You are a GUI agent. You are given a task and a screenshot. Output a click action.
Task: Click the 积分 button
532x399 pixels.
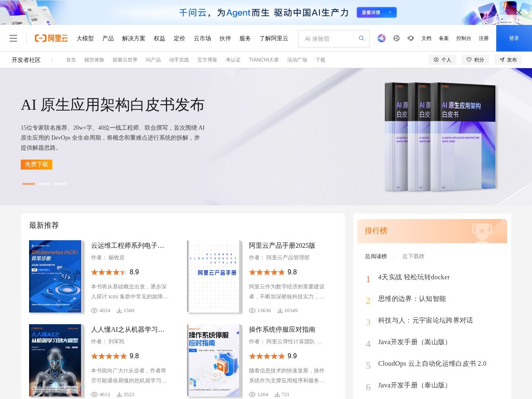point(475,60)
